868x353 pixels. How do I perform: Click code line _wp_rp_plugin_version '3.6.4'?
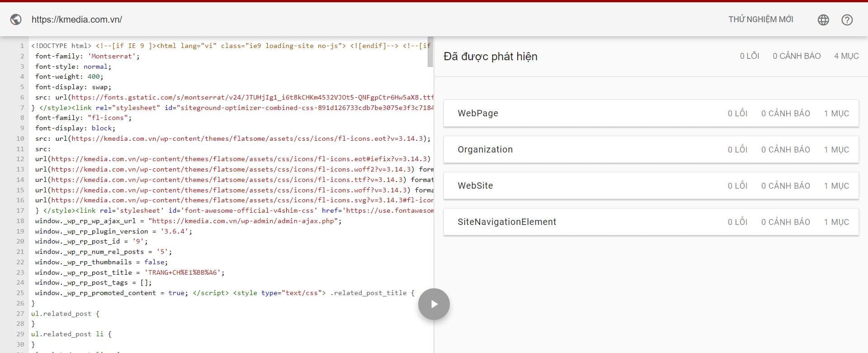(114, 231)
